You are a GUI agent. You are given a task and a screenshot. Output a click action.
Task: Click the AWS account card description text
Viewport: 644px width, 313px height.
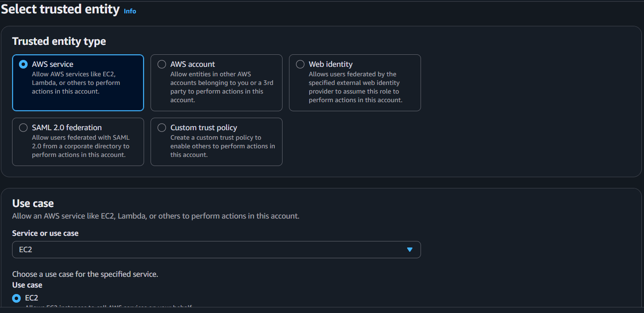(222, 87)
